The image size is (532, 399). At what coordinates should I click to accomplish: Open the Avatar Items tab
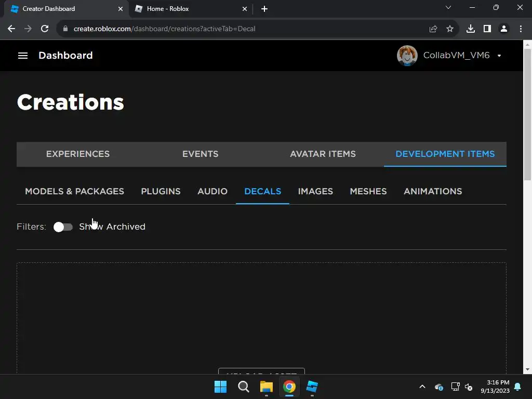[323, 154]
